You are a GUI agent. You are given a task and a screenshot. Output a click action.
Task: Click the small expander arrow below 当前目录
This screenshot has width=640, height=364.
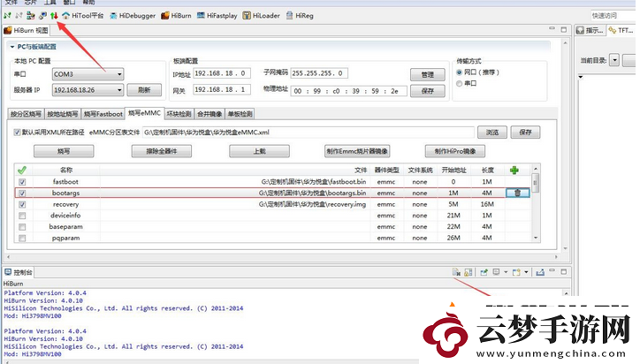point(581,77)
